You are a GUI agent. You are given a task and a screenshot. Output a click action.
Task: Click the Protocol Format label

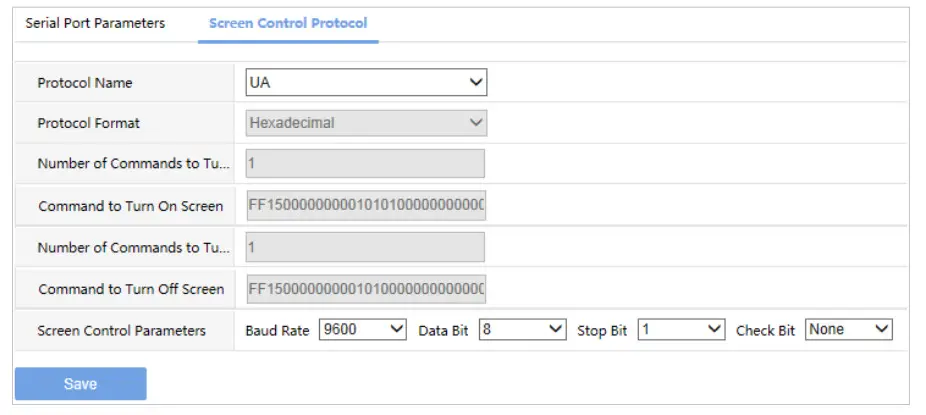pyautogui.click(x=89, y=123)
